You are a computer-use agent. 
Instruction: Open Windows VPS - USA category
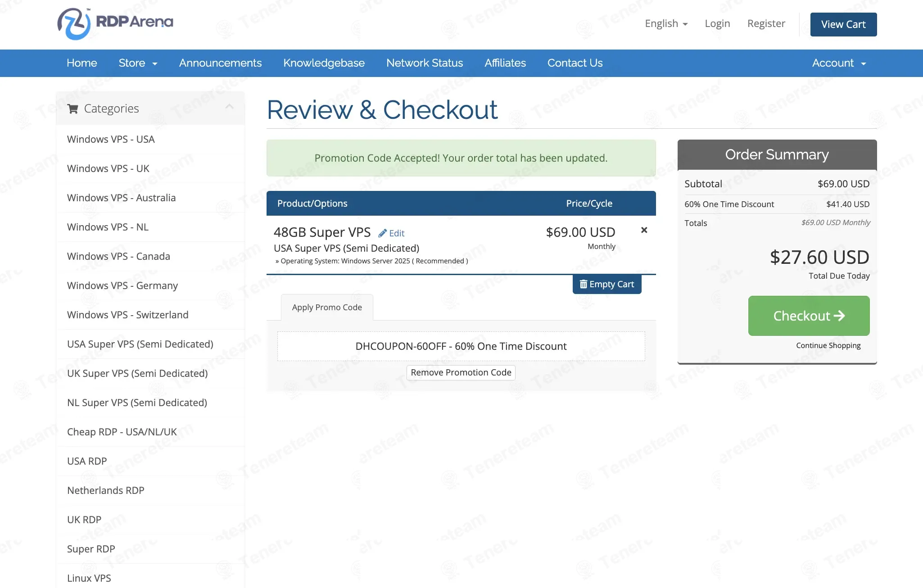tap(150, 139)
